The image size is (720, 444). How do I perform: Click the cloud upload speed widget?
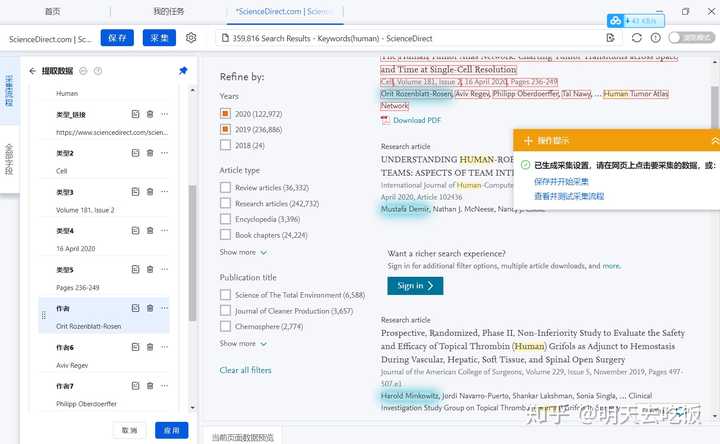pos(636,21)
